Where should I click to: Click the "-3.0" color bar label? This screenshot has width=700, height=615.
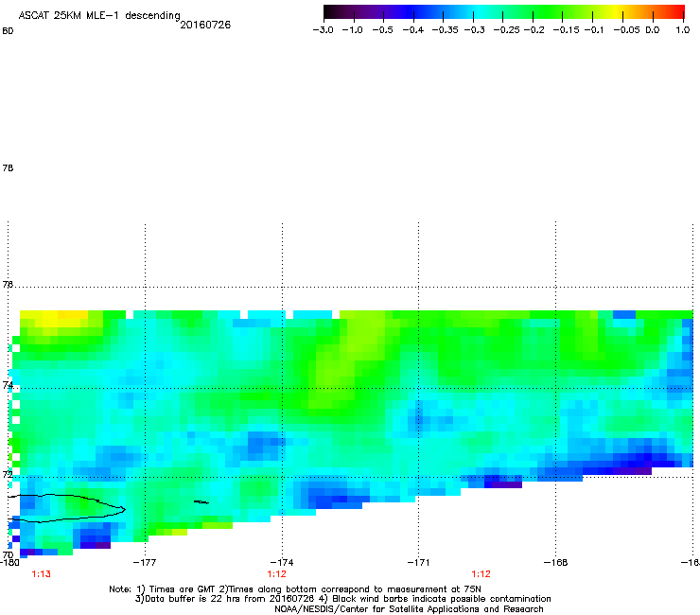pyautogui.click(x=323, y=30)
